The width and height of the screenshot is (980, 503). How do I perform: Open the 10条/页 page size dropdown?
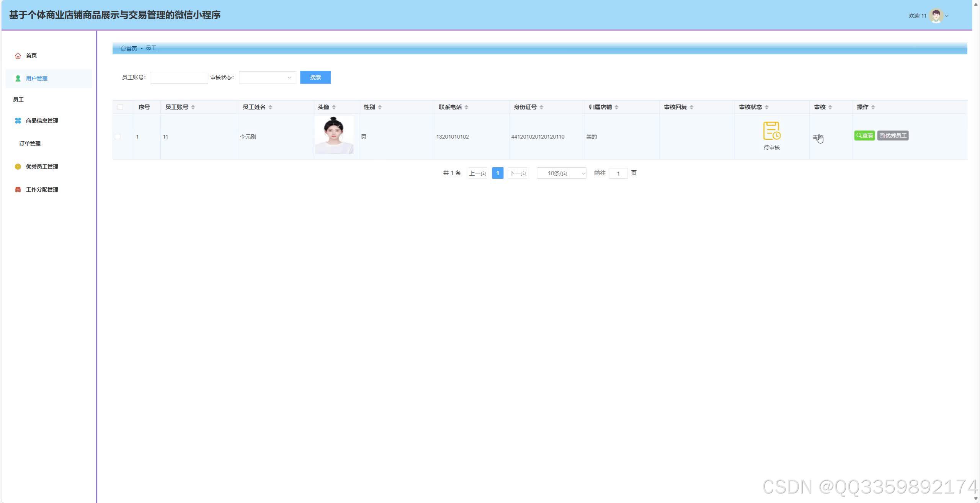click(x=561, y=173)
